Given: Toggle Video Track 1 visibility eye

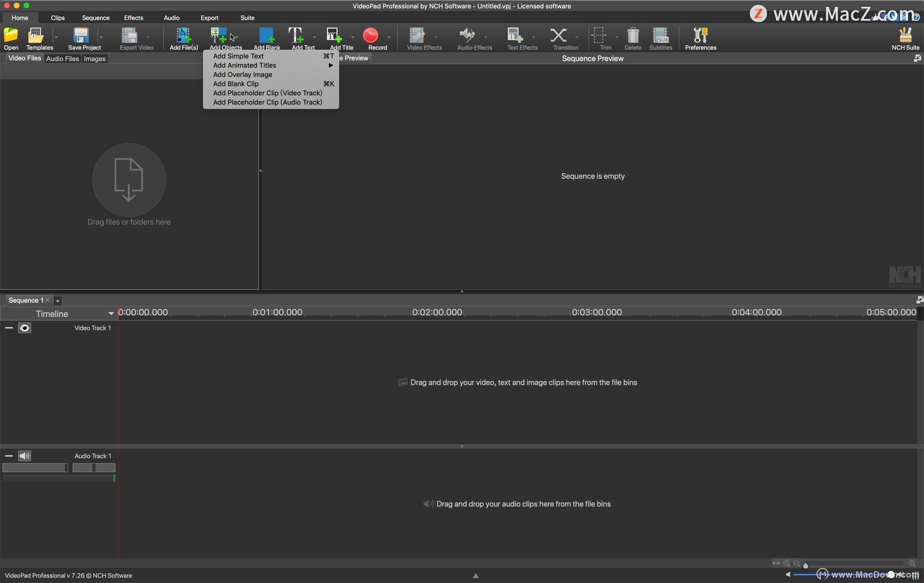Looking at the screenshot, I should coord(24,328).
